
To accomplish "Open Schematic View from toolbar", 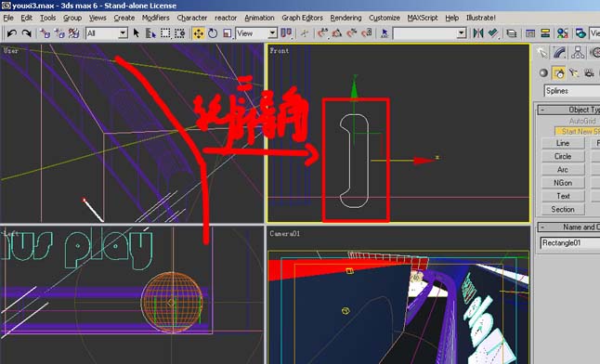I will coord(545,33).
